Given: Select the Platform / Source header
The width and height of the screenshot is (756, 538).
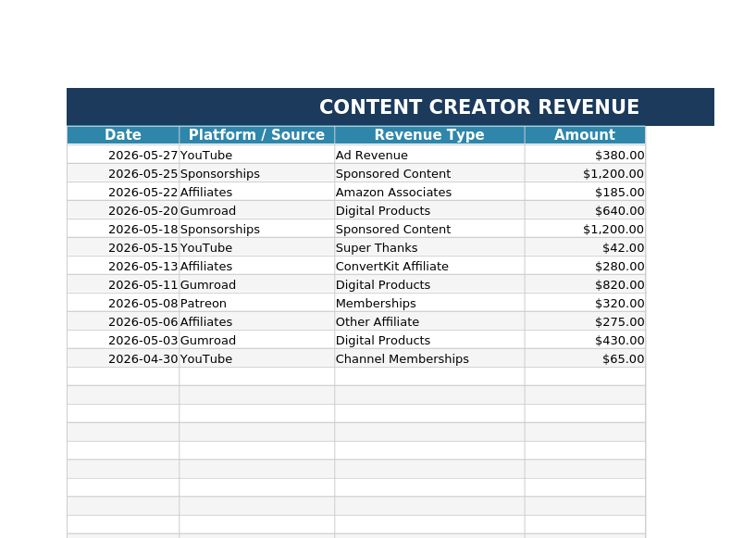Looking at the screenshot, I should tap(256, 134).
